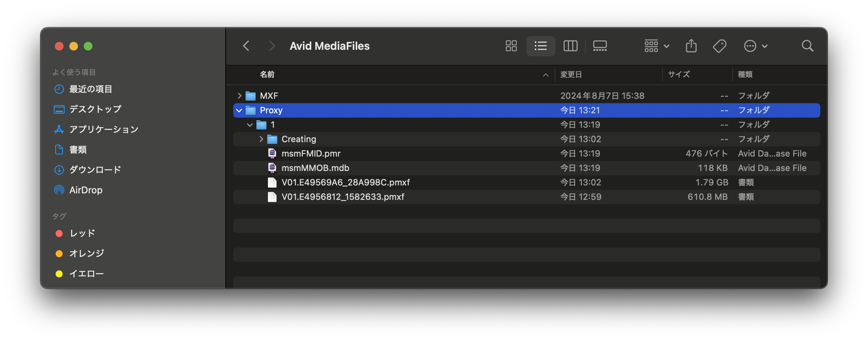This screenshot has height=342, width=868.
Task: Switch to icon grid view
Action: coord(511,46)
